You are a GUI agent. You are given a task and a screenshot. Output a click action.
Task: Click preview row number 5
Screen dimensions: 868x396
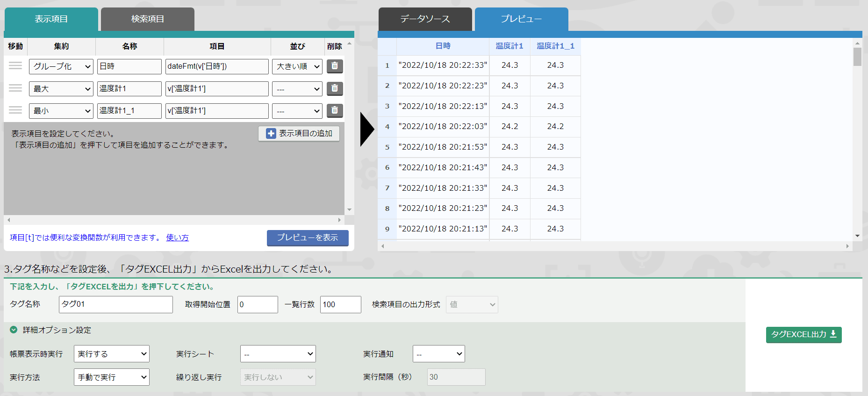coord(387,147)
